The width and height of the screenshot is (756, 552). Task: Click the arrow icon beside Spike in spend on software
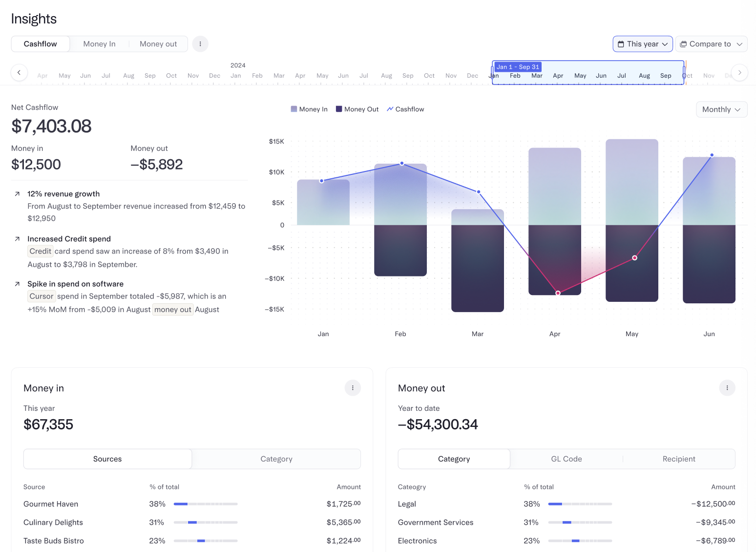tap(17, 284)
